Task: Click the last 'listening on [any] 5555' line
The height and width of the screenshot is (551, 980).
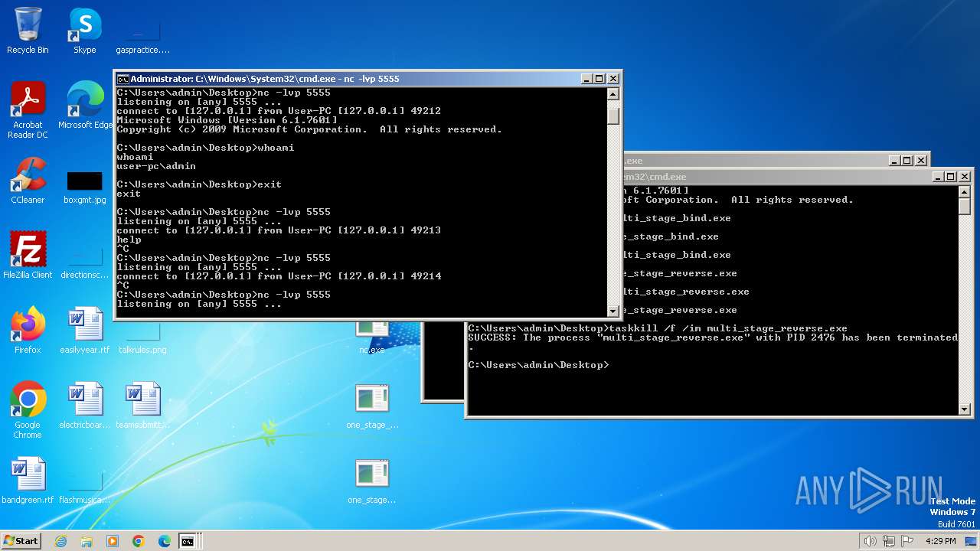Action: [199, 304]
